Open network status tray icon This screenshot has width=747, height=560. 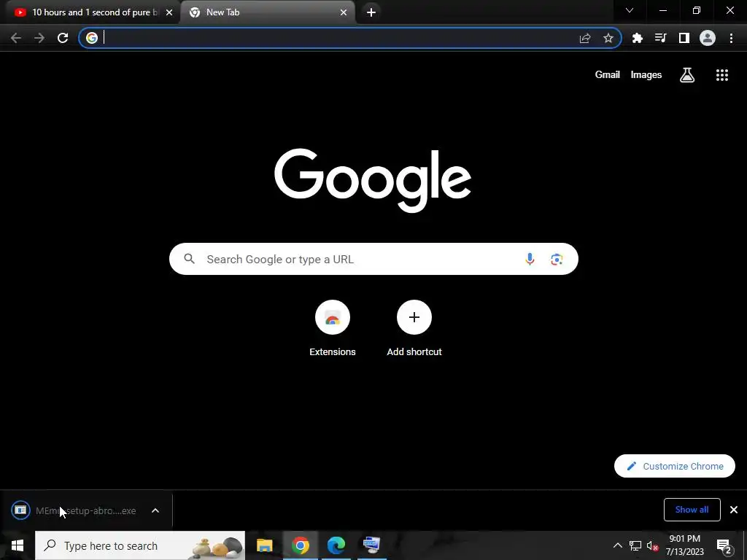635,545
